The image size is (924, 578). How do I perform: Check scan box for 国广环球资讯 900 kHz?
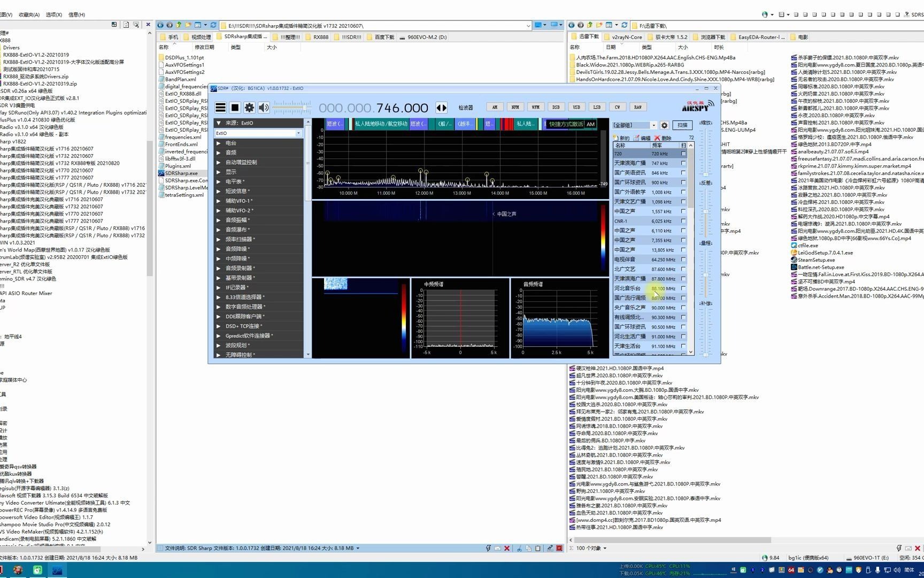[683, 182]
